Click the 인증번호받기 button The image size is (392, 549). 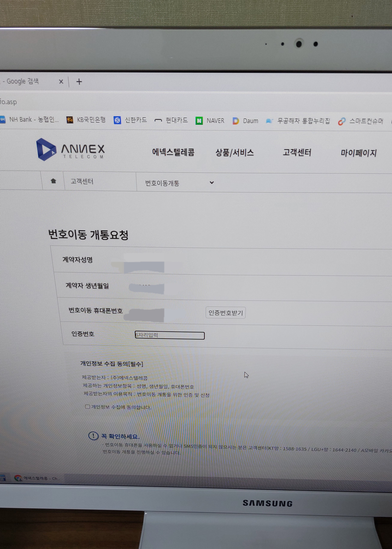pos(226,313)
